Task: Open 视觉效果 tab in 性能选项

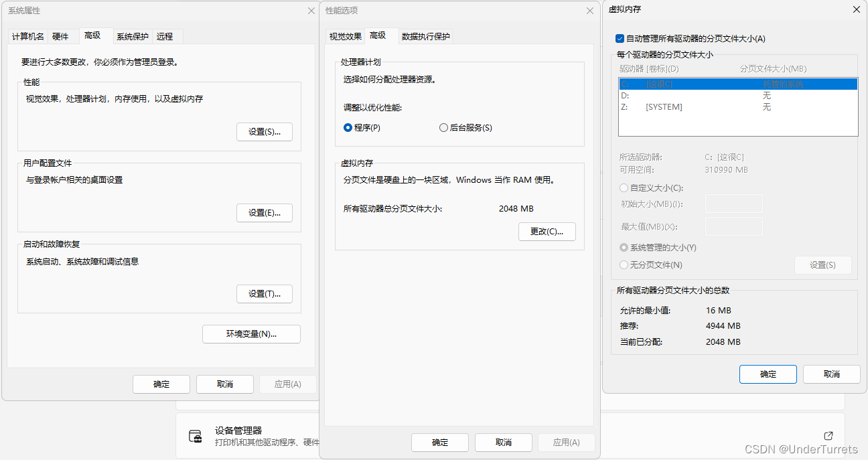Action: click(346, 37)
